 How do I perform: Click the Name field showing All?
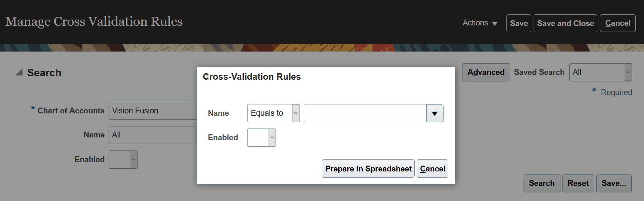click(x=153, y=135)
